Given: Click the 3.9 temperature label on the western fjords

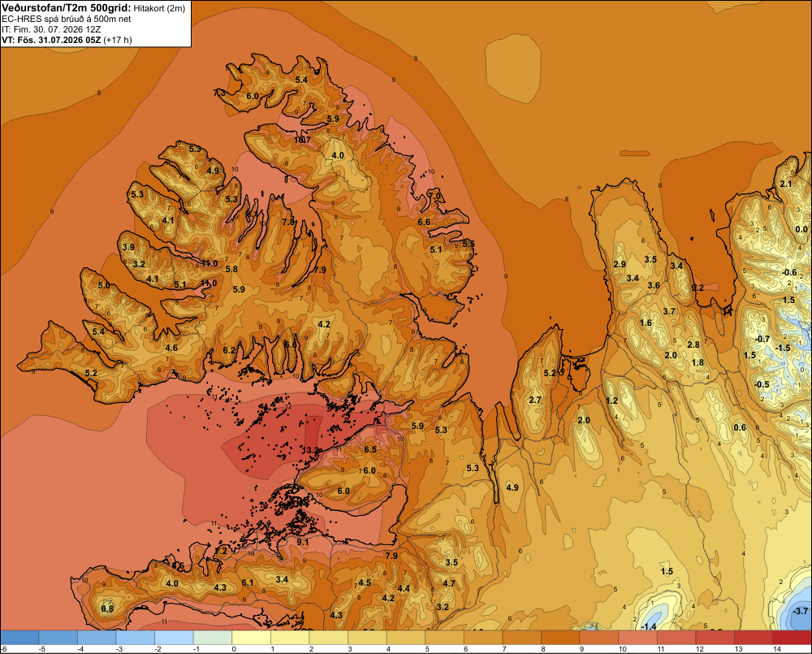Looking at the screenshot, I should tap(128, 247).
